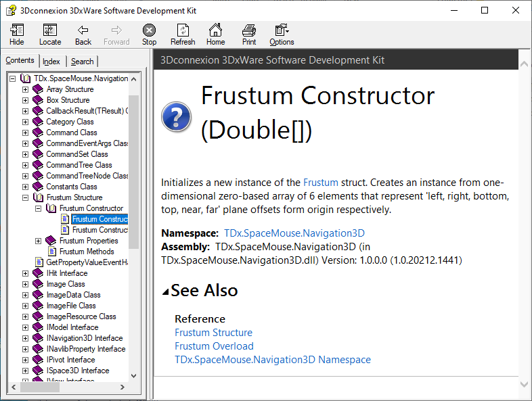Click the contents tree scroll down arrow
The width and height of the screenshot is (532, 401).
point(134,375)
